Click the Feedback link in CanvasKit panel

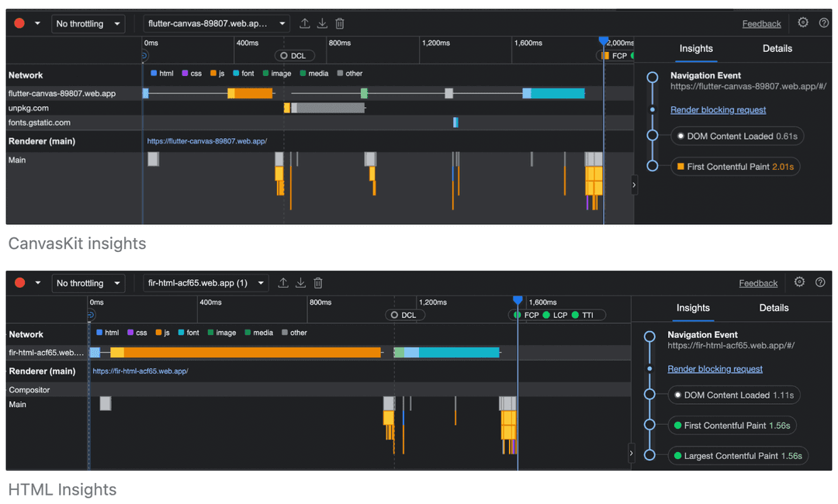tap(761, 24)
